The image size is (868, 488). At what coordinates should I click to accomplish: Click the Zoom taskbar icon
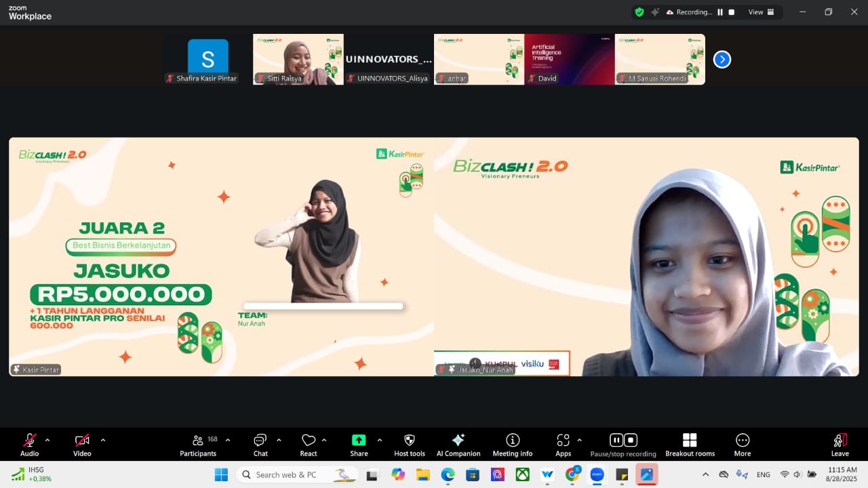click(x=597, y=474)
